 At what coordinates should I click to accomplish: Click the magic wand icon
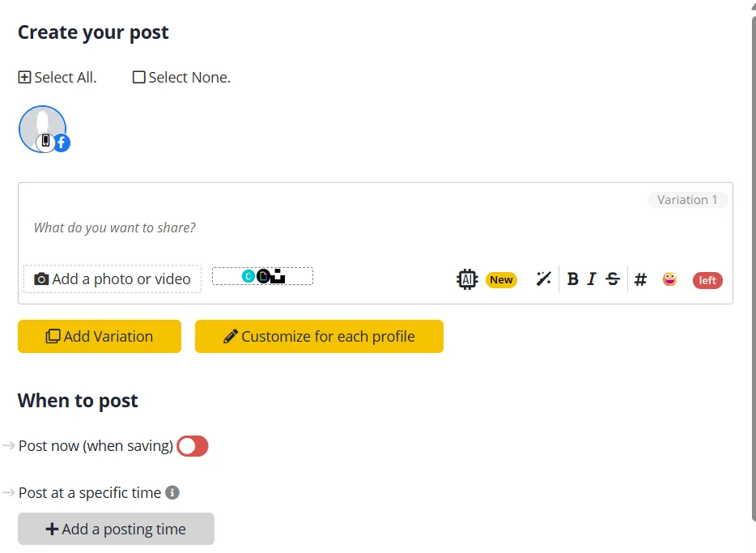click(544, 279)
